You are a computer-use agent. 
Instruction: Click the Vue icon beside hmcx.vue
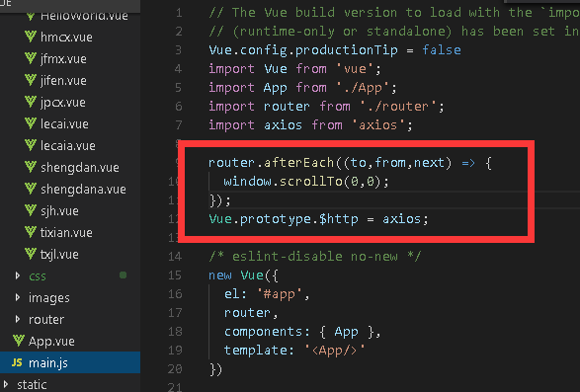click(31, 37)
